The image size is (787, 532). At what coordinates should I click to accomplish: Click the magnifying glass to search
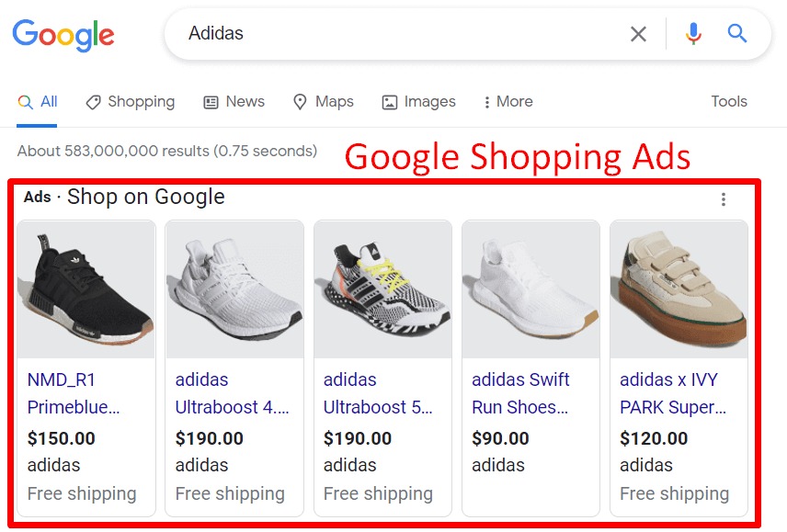point(736,33)
